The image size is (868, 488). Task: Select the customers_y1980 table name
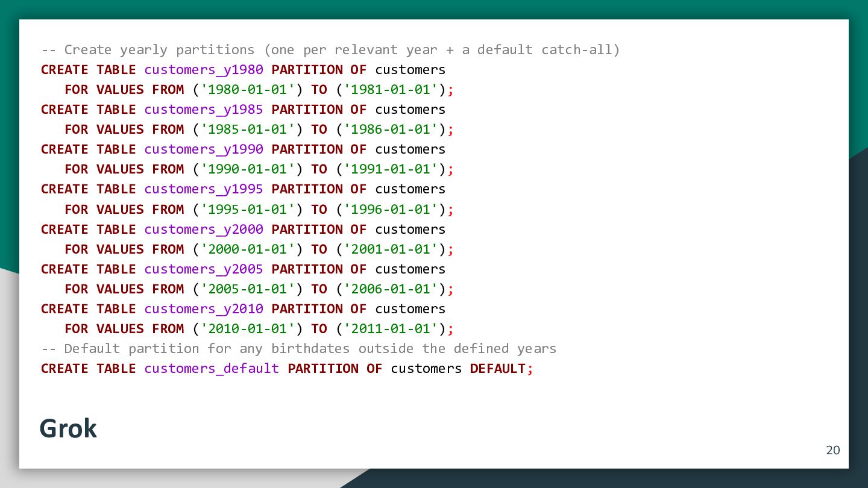pyautogui.click(x=204, y=70)
